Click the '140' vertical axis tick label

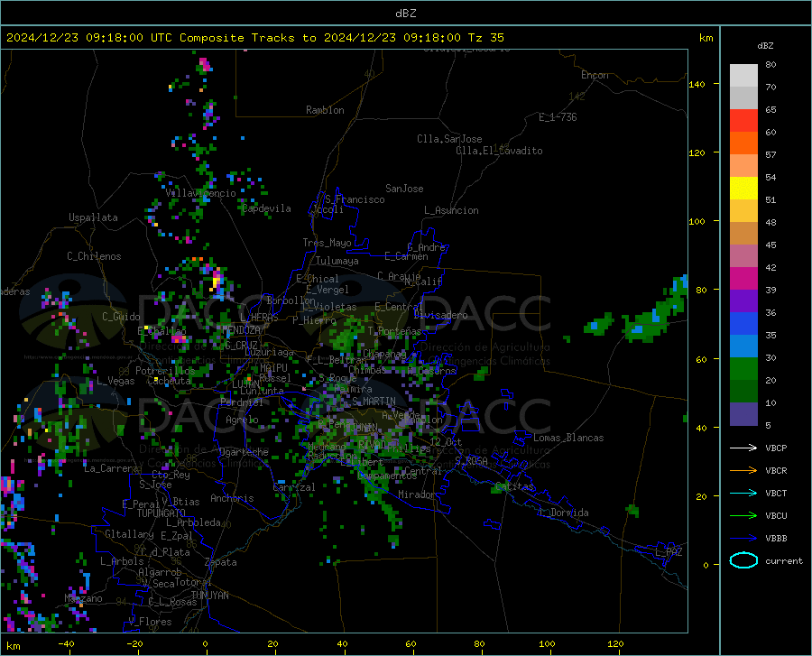[697, 84]
